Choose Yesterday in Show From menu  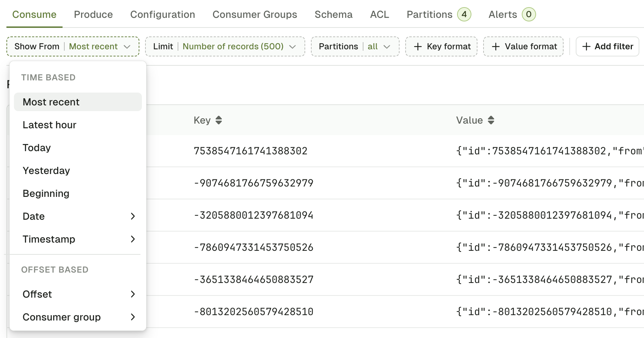(78, 170)
